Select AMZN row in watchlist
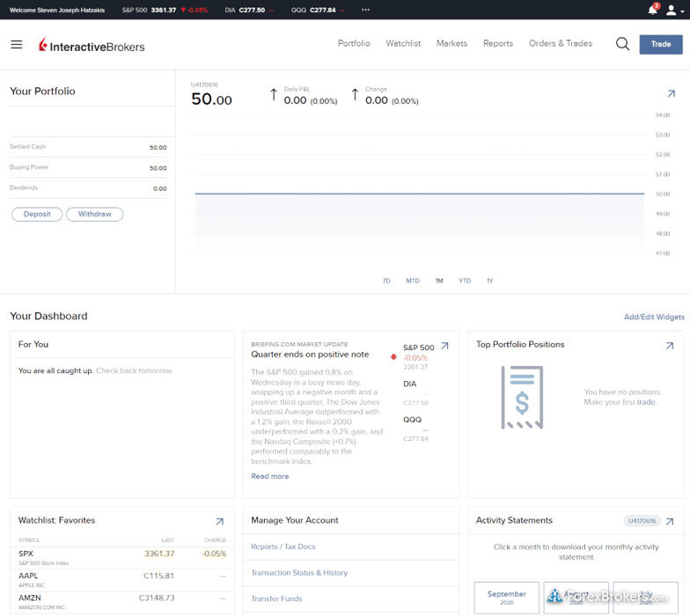 [x=122, y=602]
